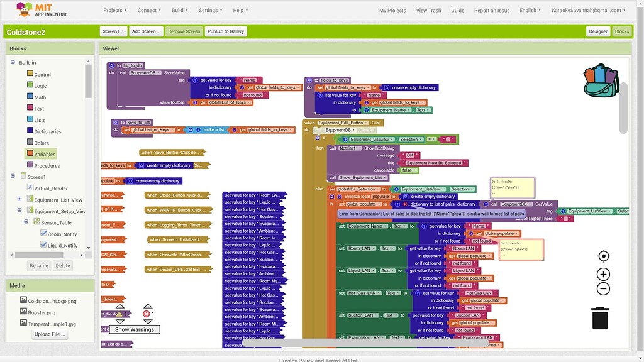Screen dimensions: 644x362
Task: Zoom in using the plus icon in viewer
Action: coord(602,274)
